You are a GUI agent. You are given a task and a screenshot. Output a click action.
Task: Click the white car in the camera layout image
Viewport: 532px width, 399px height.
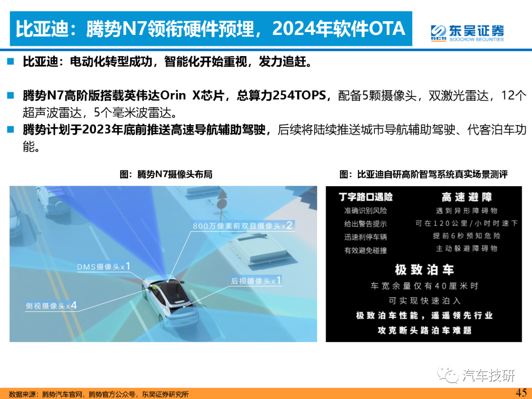click(x=170, y=302)
